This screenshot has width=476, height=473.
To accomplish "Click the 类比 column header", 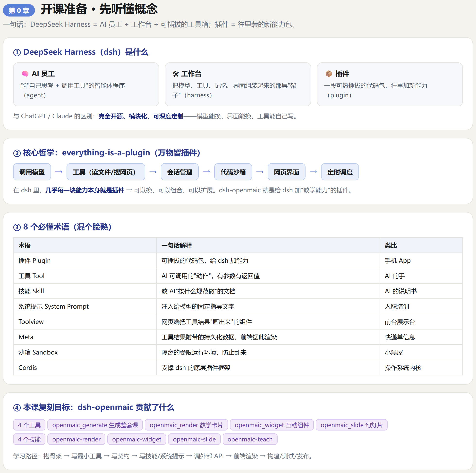I will (421, 245).
